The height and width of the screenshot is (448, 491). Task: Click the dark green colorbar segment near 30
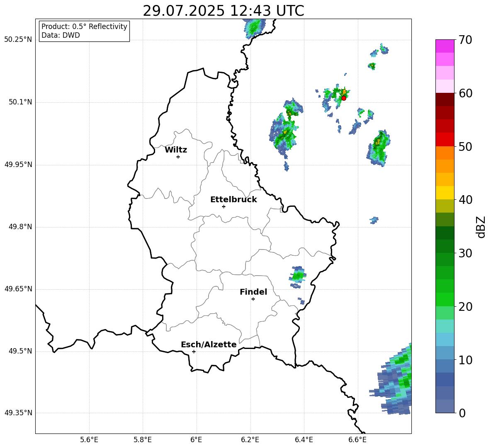(x=445, y=246)
